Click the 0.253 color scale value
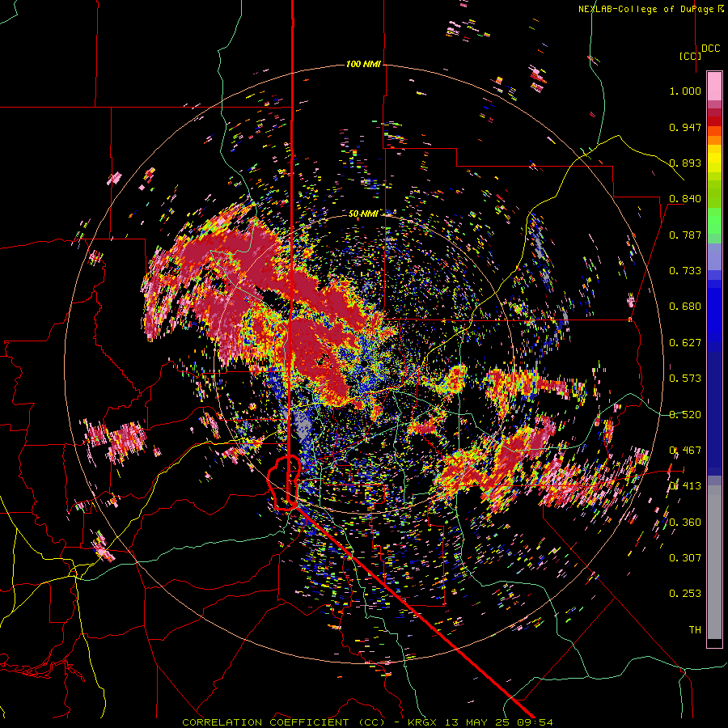 685,594
